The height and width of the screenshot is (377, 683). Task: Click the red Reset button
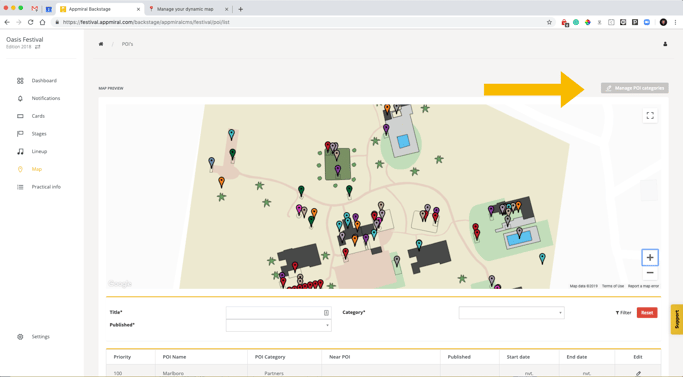pyautogui.click(x=647, y=312)
